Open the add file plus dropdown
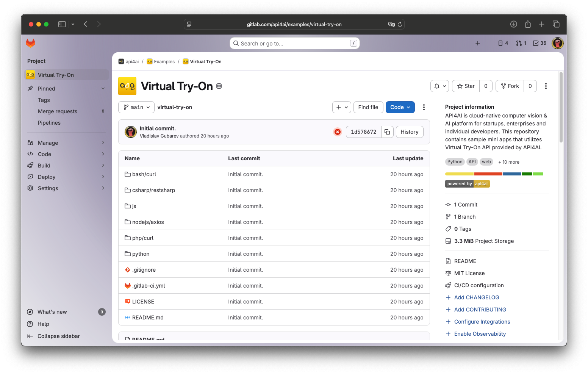Image resolution: width=588 pixels, height=374 pixels. point(342,107)
